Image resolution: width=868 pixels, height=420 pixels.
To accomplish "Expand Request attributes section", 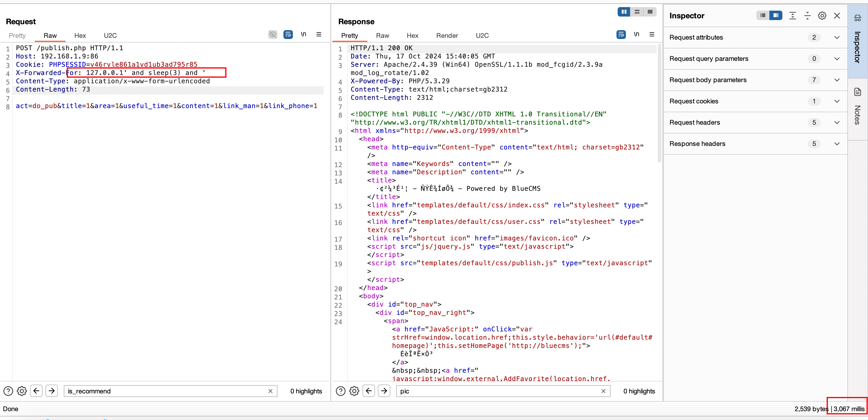I will (755, 38).
